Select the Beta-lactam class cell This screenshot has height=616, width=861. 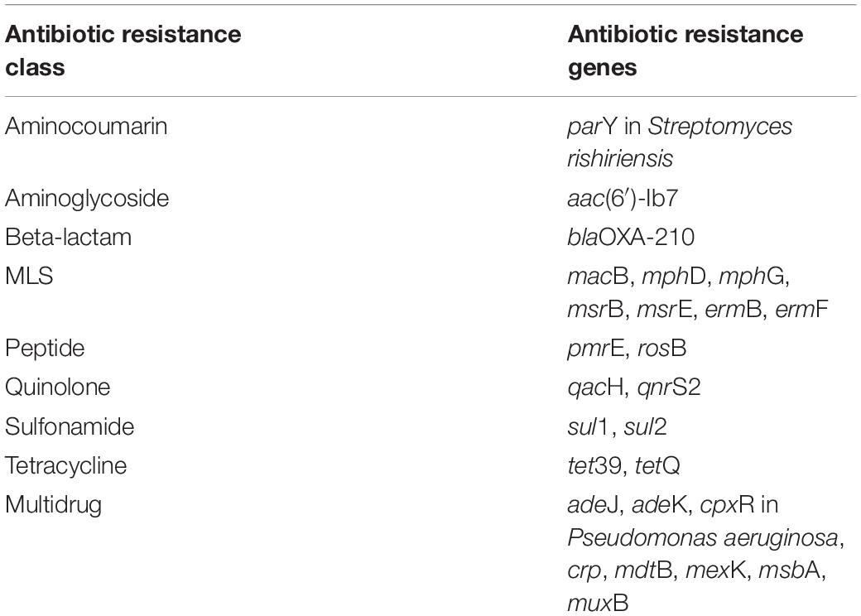(x=68, y=237)
